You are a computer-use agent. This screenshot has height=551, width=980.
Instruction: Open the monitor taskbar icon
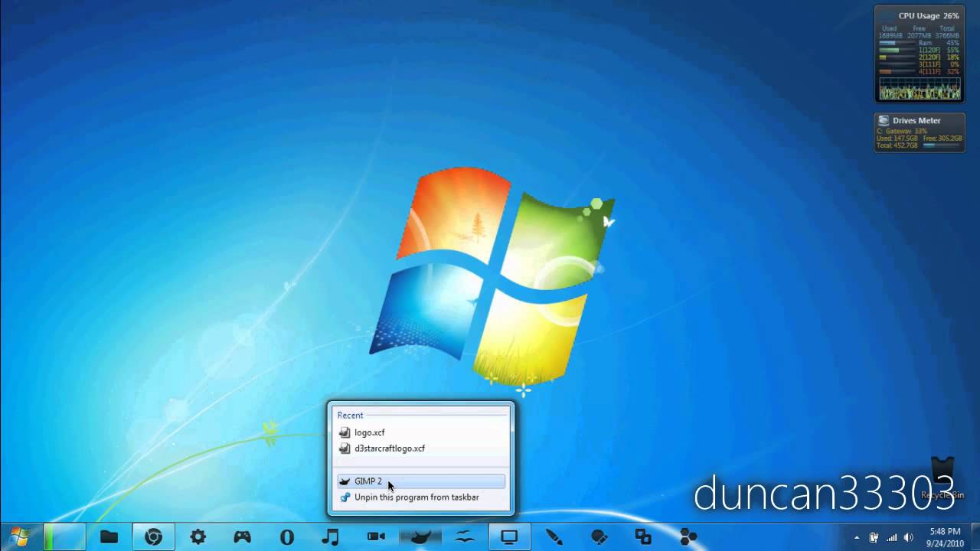point(509,536)
